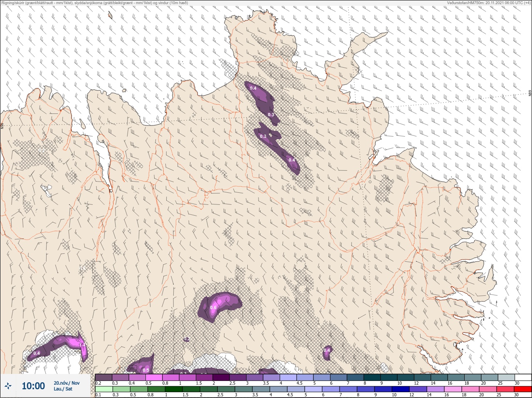Screen dimensions: 532x398
Task: Click the '0.1' label under lower legend row
Action: click(x=98, y=395)
